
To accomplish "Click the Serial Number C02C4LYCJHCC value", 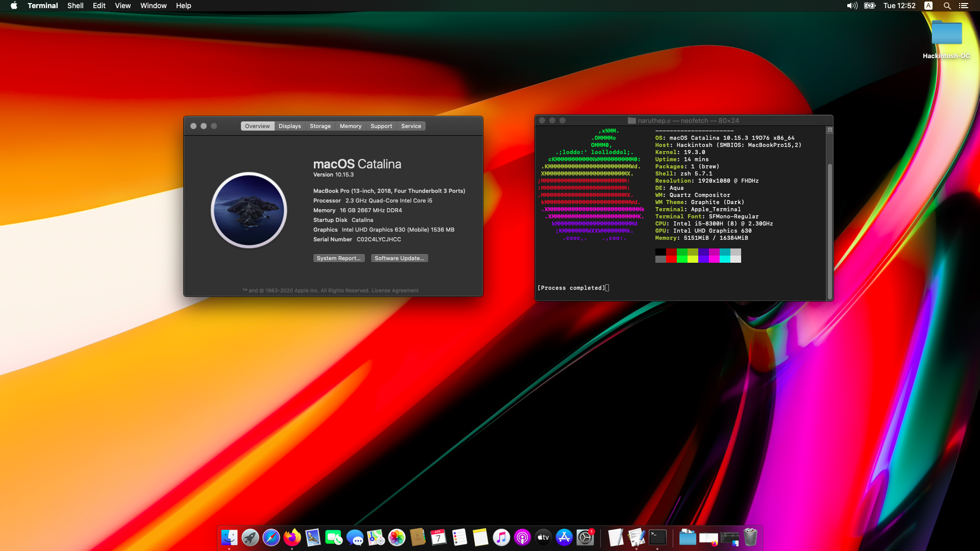I will click(379, 239).
